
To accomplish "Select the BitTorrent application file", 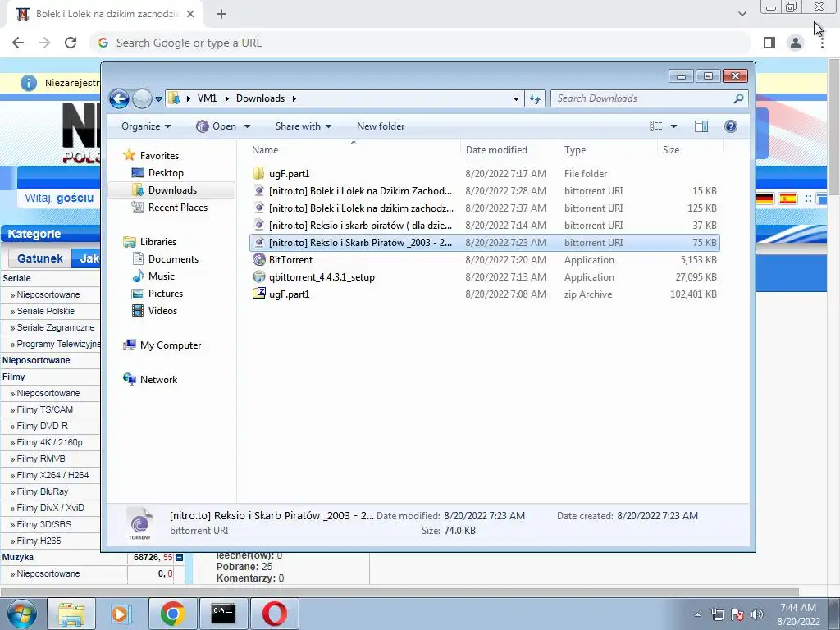I will coord(484,260).
